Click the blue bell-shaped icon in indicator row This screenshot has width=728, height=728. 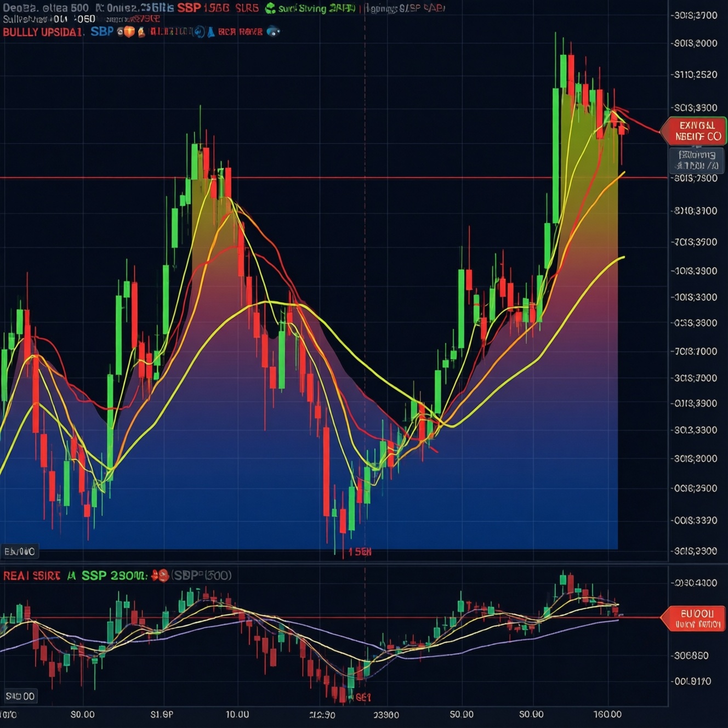tap(211, 32)
